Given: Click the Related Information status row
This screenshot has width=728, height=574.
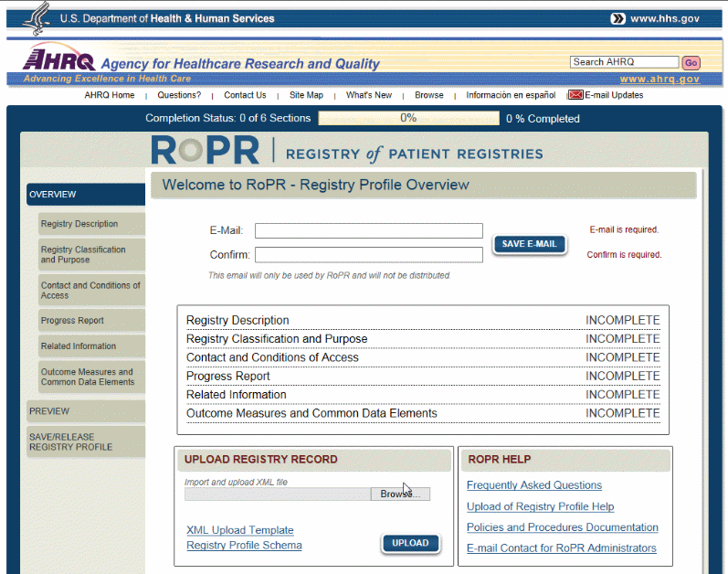Looking at the screenshot, I should pos(423,395).
